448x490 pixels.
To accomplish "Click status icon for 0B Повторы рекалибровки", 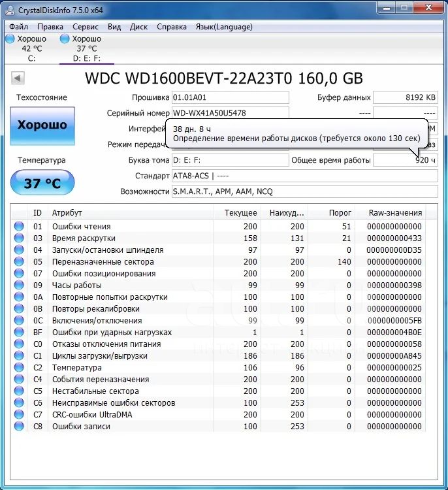I will pos(19,308).
